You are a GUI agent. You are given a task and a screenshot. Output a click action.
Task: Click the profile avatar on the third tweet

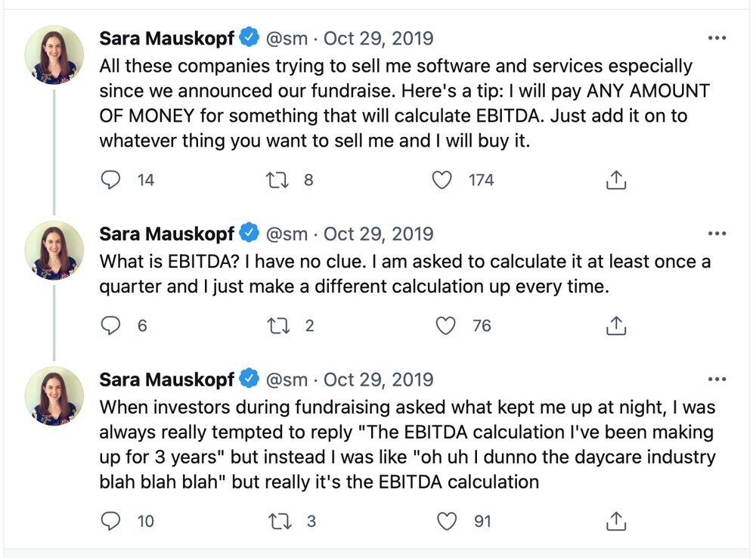click(x=54, y=396)
